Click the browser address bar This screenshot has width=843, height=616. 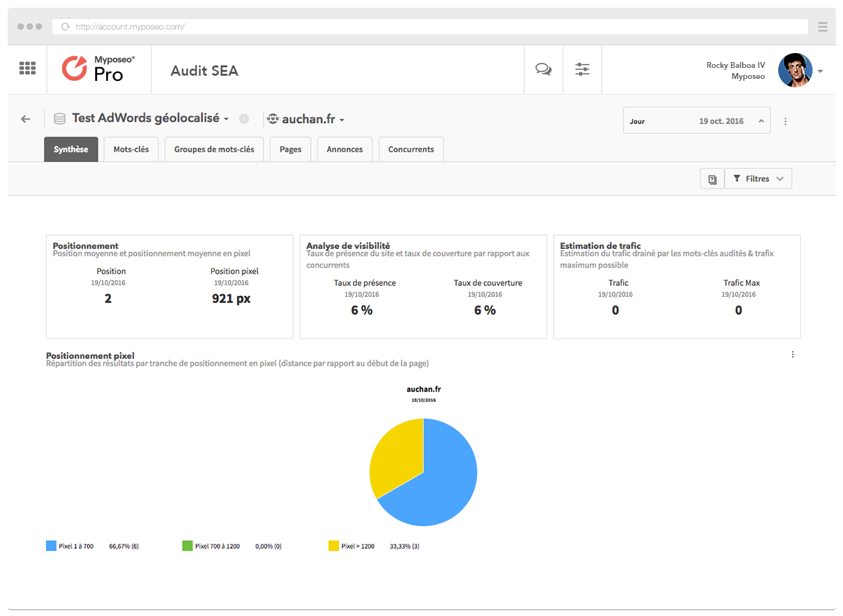431,27
